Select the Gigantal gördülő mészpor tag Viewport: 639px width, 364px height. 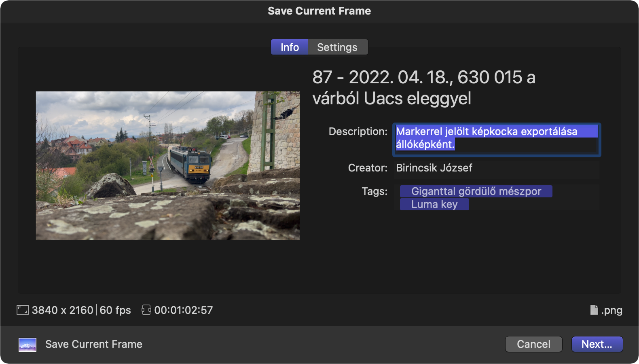point(476,191)
